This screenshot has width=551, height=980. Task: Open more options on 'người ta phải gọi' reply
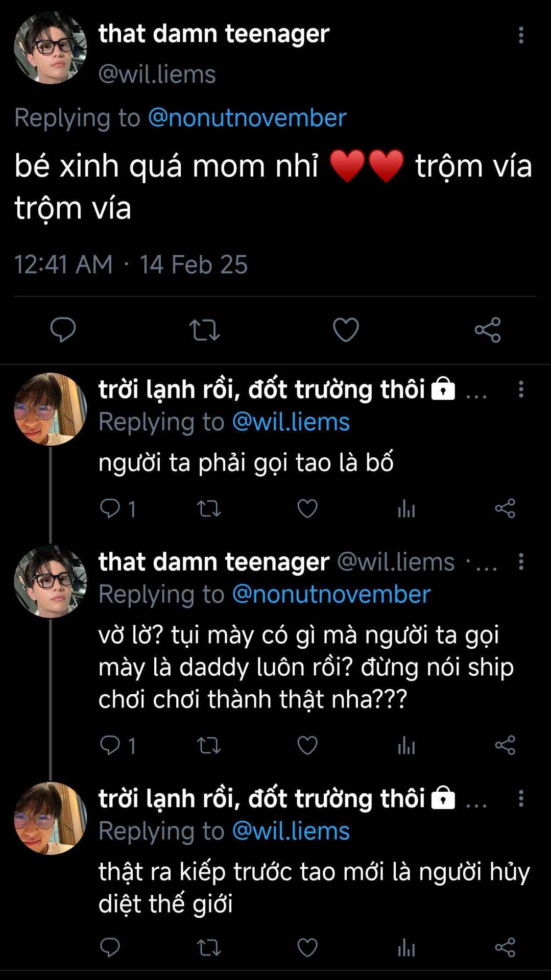click(521, 389)
